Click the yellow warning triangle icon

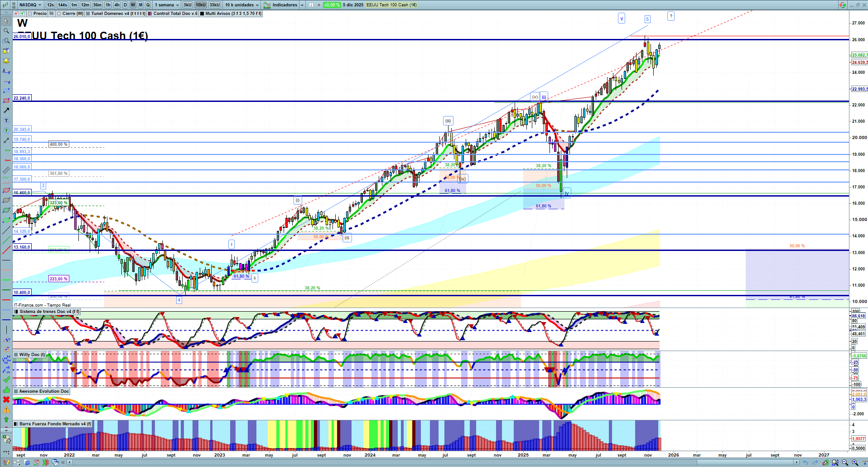click(x=6, y=409)
